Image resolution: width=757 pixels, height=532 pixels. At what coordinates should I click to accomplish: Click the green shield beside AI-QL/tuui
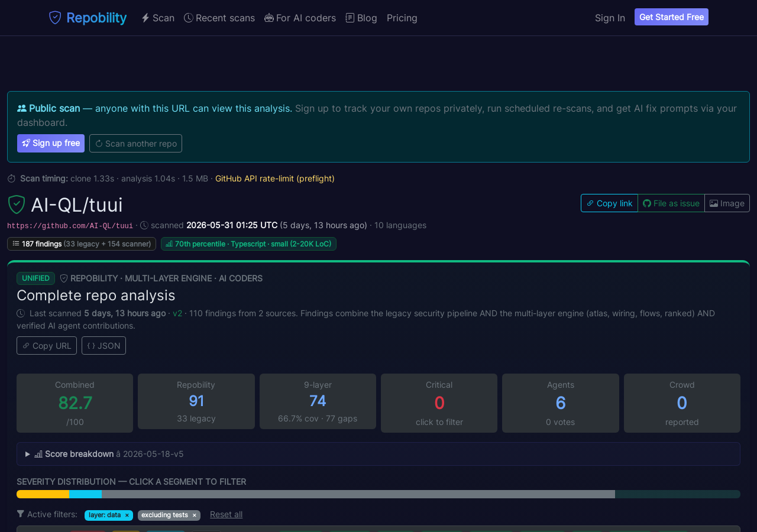(17, 205)
